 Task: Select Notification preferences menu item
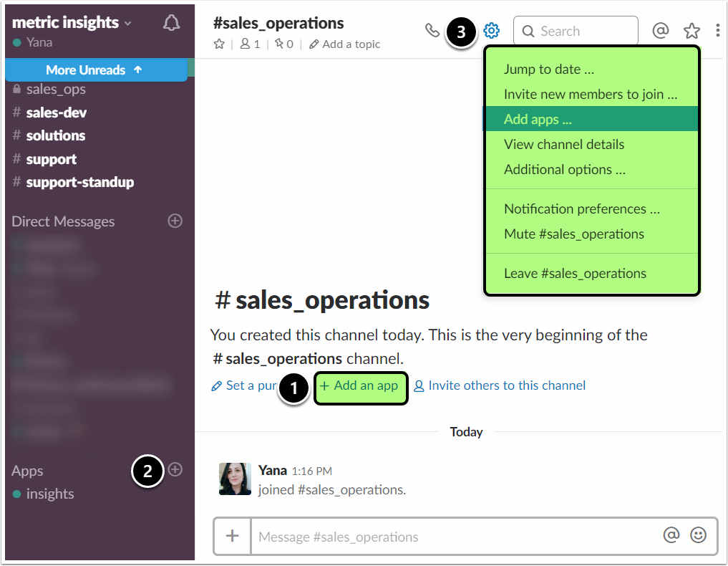click(x=581, y=208)
